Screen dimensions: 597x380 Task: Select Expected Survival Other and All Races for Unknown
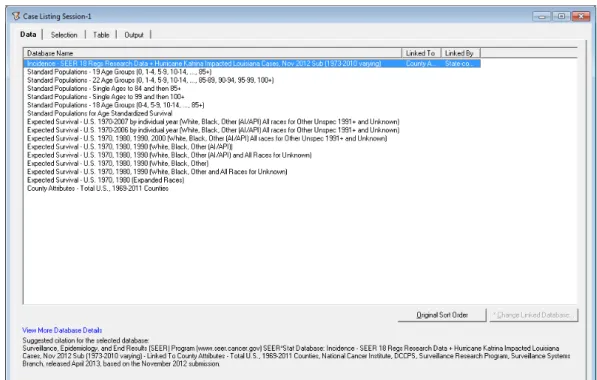[157, 172]
